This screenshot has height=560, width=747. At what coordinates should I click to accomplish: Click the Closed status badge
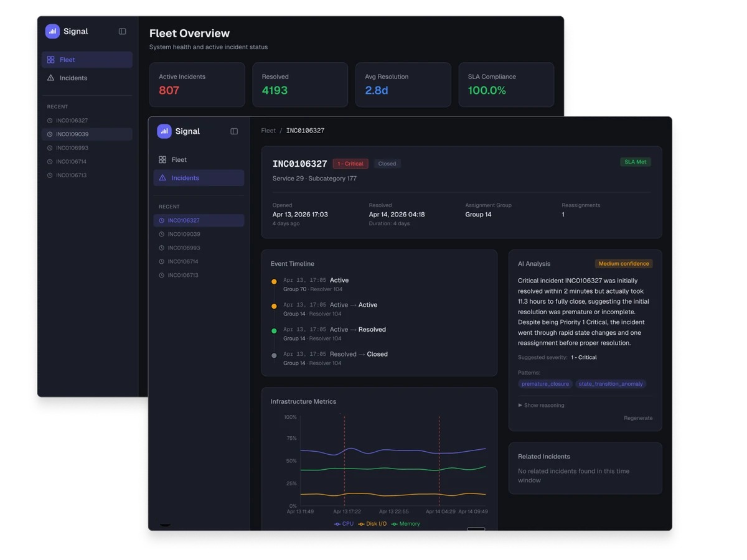(x=387, y=164)
